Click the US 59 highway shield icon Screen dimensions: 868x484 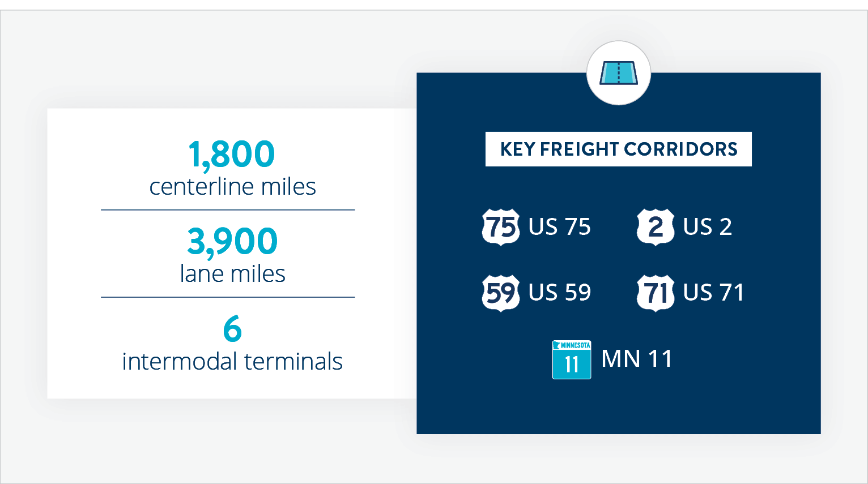pos(500,293)
